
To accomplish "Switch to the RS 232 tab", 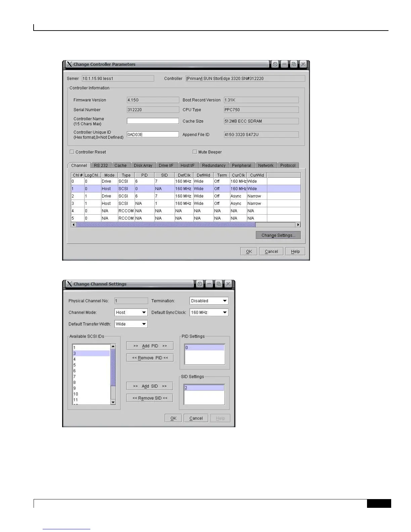I will pos(101,165).
